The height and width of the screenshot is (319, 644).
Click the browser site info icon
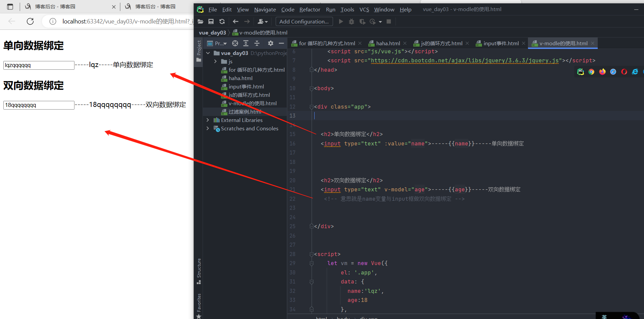point(53,21)
